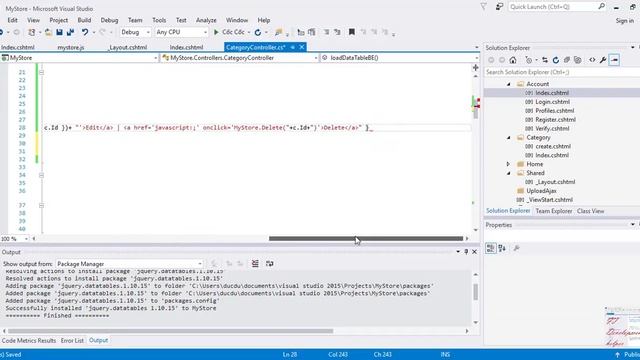The height and width of the screenshot is (360, 640).
Task: Open the Tools menu
Action: tap(159, 20)
